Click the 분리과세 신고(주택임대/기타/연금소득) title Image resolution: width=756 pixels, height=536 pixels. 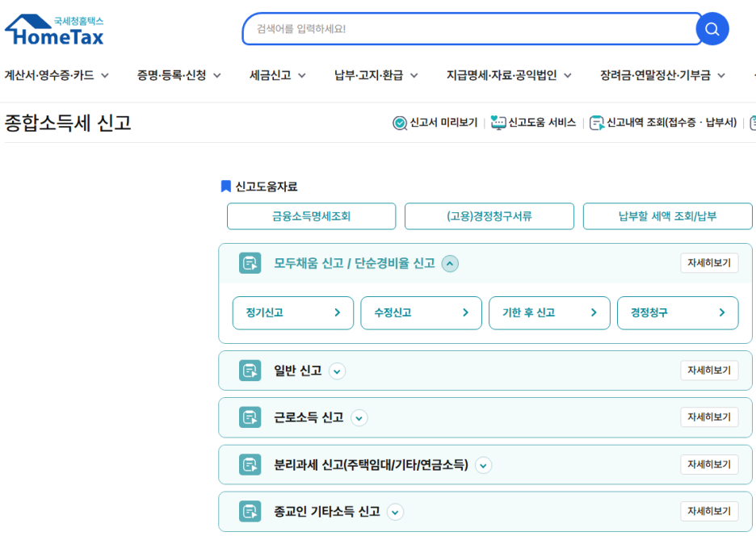[x=371, y=465]
